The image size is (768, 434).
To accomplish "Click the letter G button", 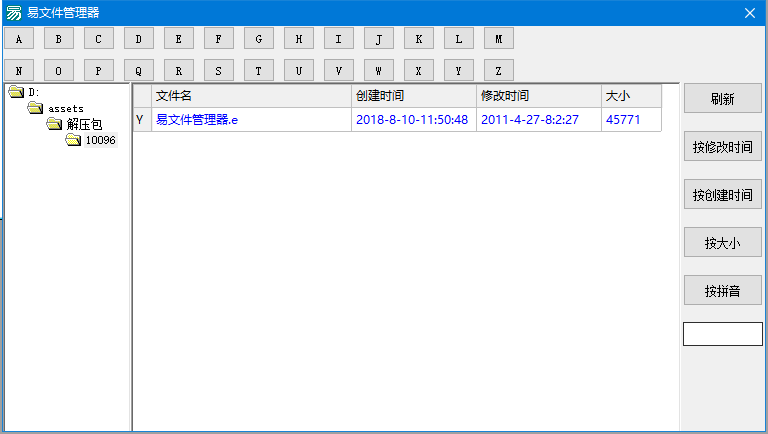I will pyautogui.click(x=259, y=39).
